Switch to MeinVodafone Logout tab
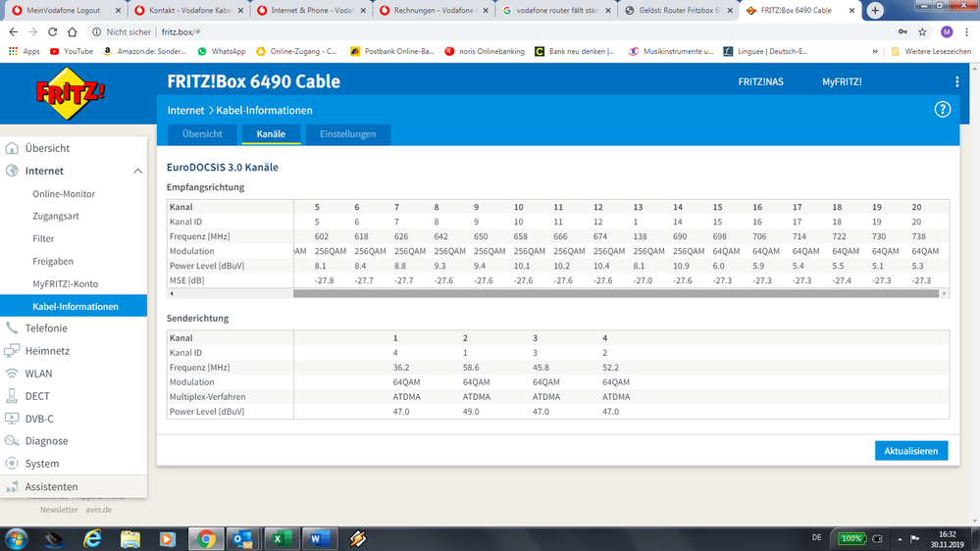This screenshot has height=551, width=980. click(x=63, y=11)
